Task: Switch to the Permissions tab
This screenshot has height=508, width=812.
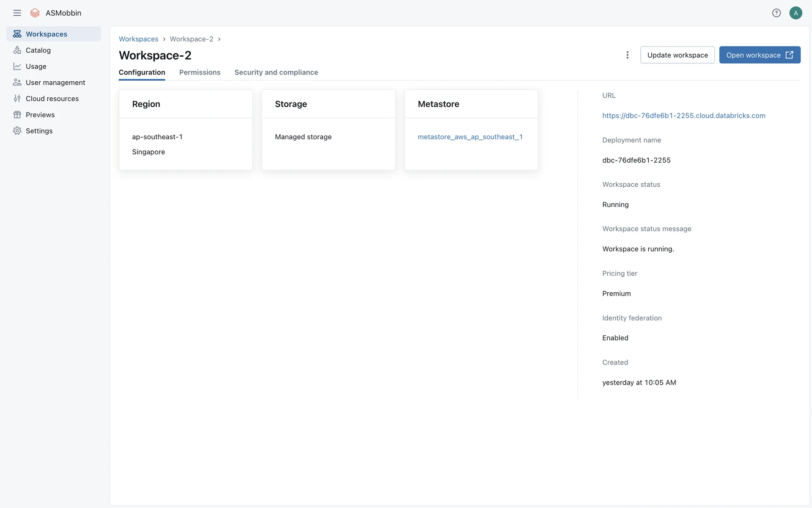Action: click(x=200, y=72)
